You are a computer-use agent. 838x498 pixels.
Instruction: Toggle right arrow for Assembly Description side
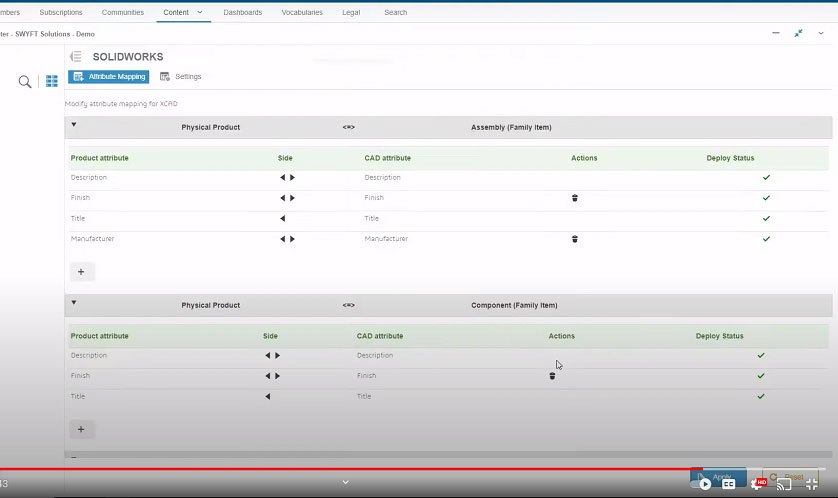coord(292,177)
